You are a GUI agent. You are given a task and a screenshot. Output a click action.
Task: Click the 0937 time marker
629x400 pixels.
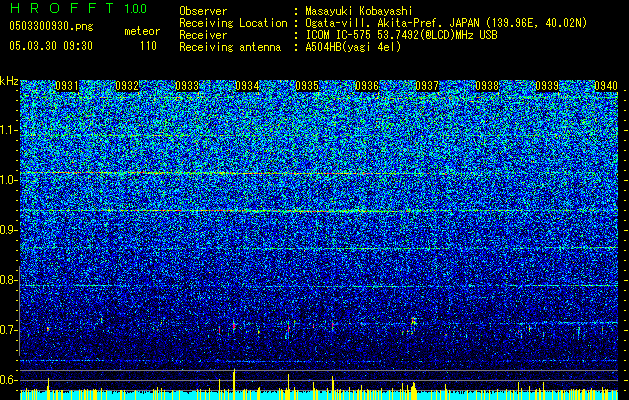427,86
